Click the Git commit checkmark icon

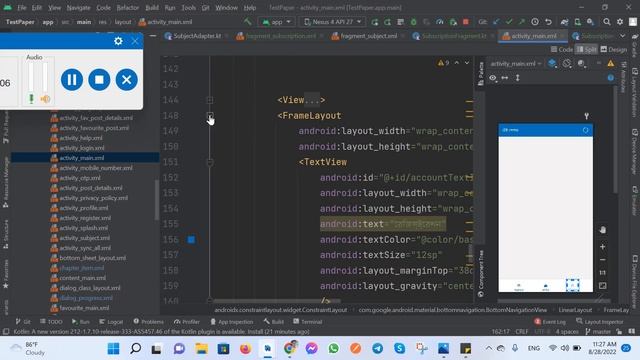pyautogui.click(x=509, y=22)
